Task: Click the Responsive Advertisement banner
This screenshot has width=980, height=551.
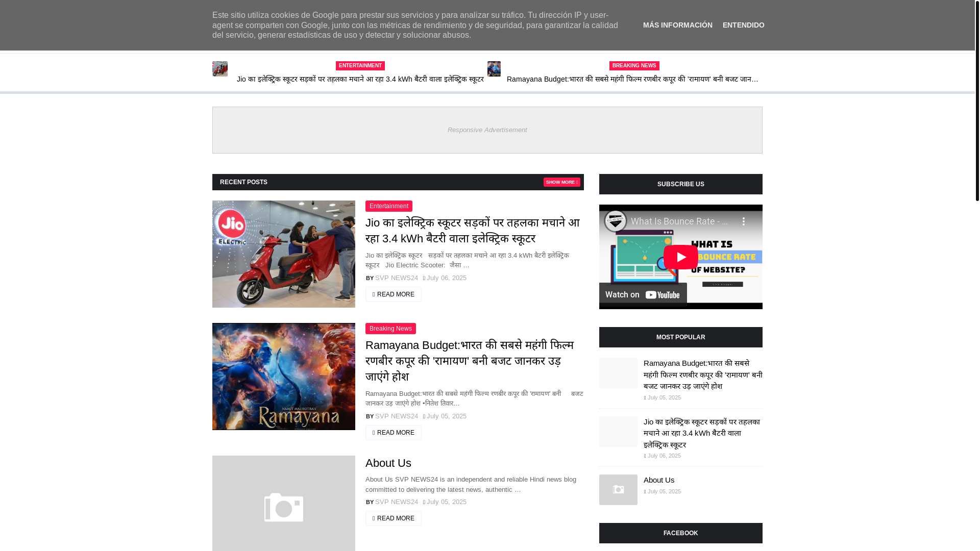Action: click(x=487, y=130)
